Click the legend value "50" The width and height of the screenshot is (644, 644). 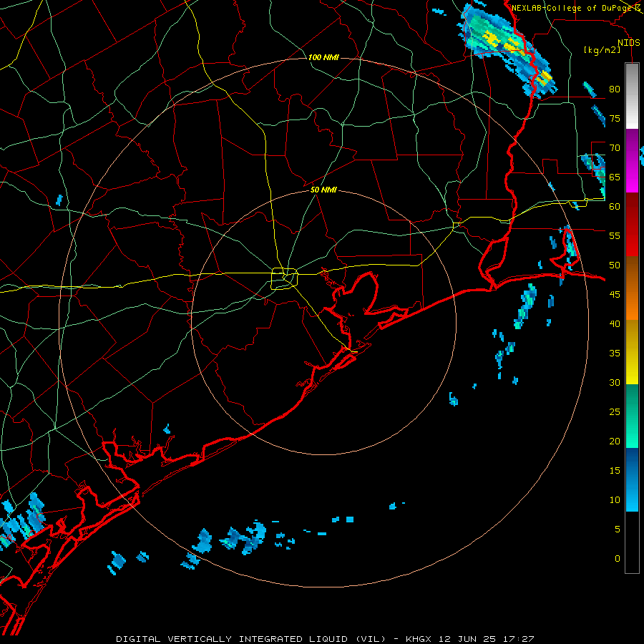click(615, 265)
